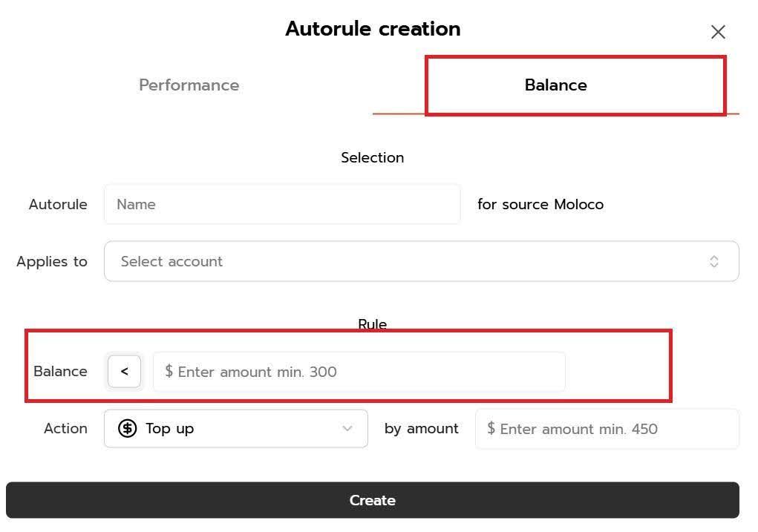Screen dimensions: 758x532
Task: Click the Top up dollar coin icon
Action: coord(128,428)
